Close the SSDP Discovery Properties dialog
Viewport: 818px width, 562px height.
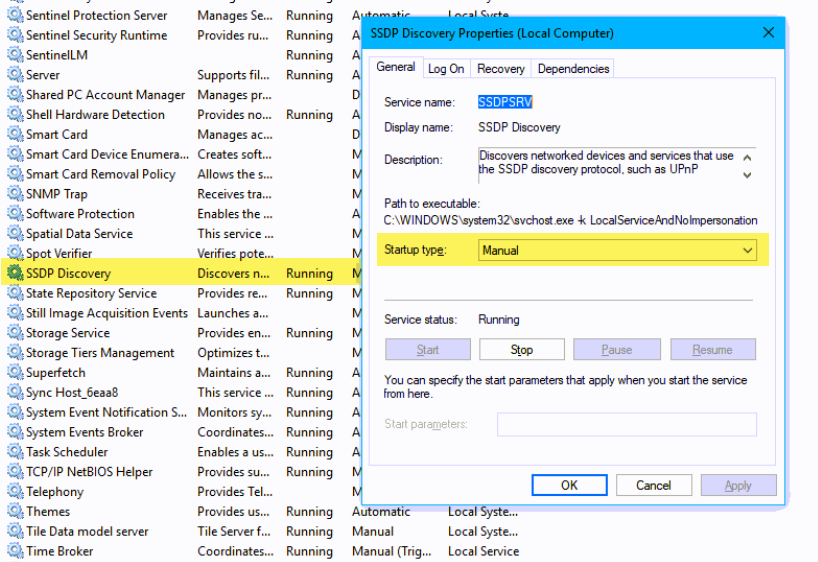[x=768, y=32]
